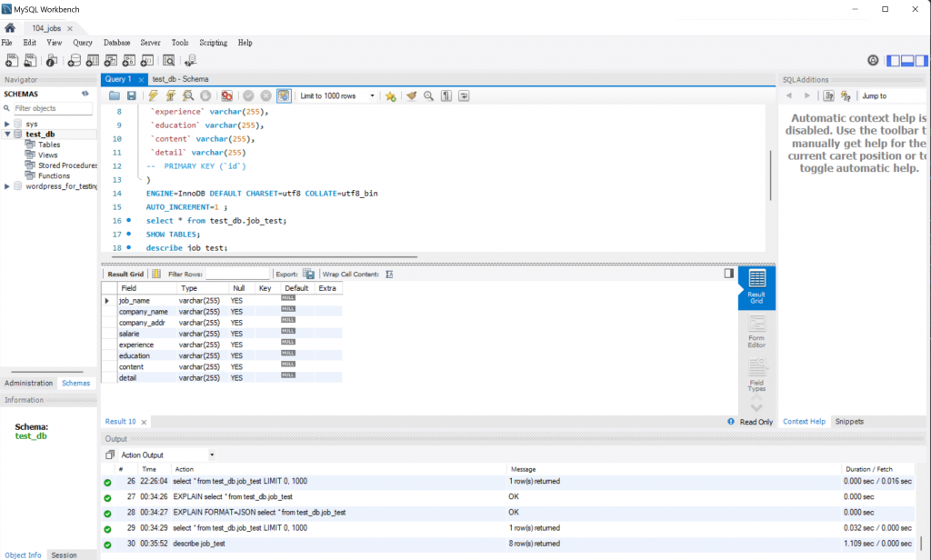Execute statement under the keyboard cursor

(170, 95)
